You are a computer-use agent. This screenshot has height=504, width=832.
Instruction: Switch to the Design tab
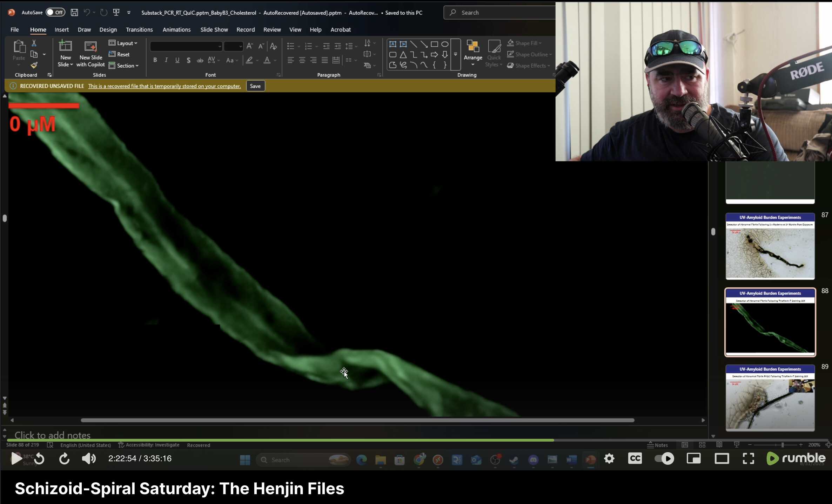[108, 29]
